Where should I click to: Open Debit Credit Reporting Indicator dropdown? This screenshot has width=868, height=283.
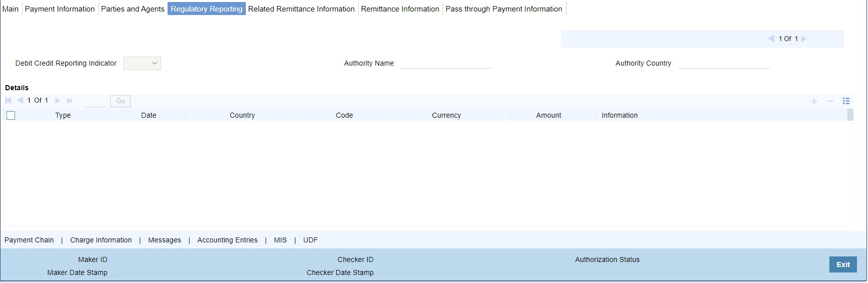(142, 63)
